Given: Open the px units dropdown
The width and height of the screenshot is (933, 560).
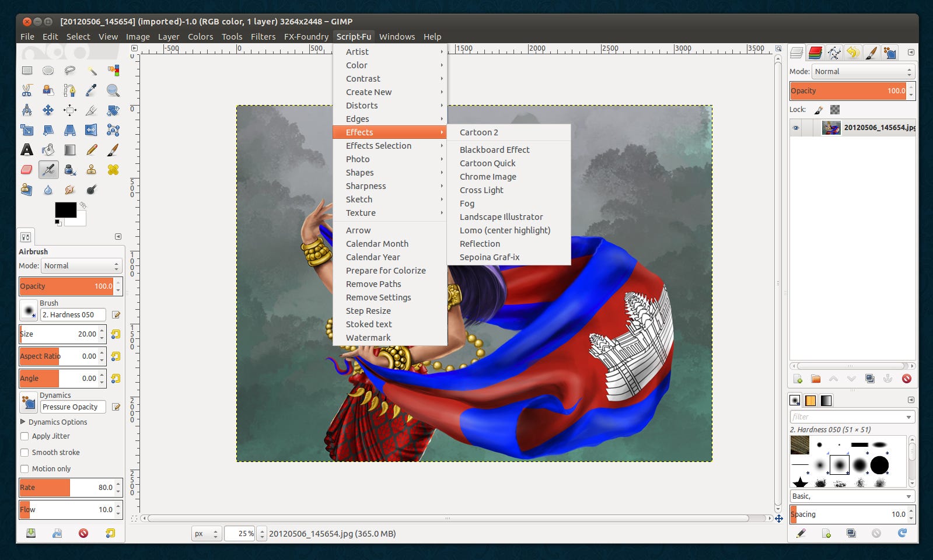Looking at the screenshot, I should tap(207, 534).
